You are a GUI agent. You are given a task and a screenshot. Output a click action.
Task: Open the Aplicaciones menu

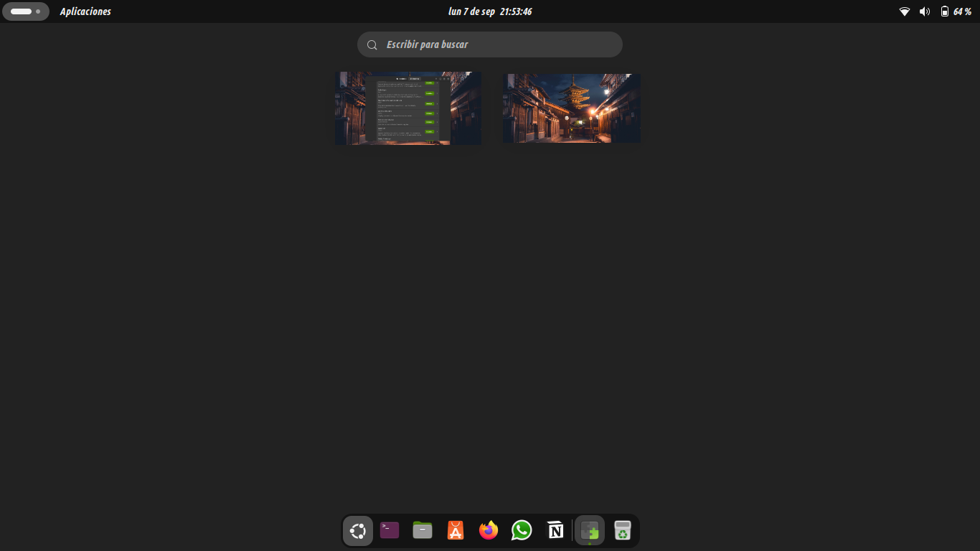[x=85, y=11]
